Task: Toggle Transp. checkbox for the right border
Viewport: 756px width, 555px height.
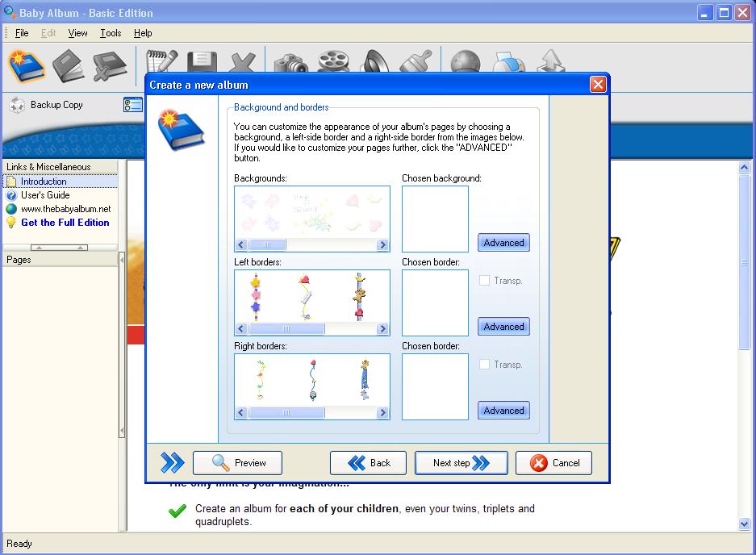Action: [485, 365]
